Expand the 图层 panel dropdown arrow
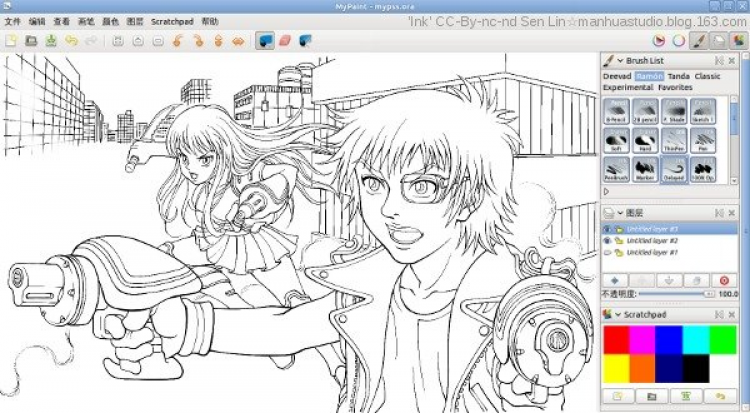The height and width of the screenshot is (413, 750). tap(620, 213)
